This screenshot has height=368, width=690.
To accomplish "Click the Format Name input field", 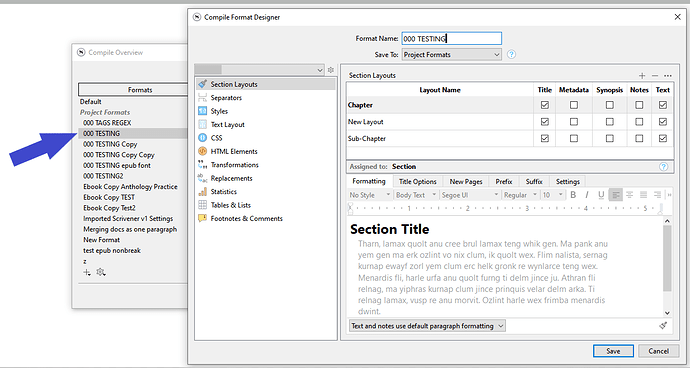I will pyautogui.click(x=451, y=38).
